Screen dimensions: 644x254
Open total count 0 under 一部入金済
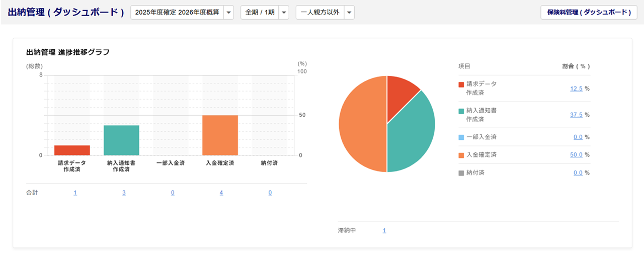click(x=173, y=193)
